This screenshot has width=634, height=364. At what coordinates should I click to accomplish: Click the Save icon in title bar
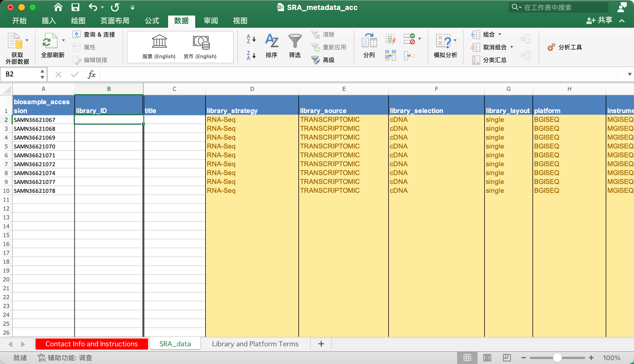75,7
